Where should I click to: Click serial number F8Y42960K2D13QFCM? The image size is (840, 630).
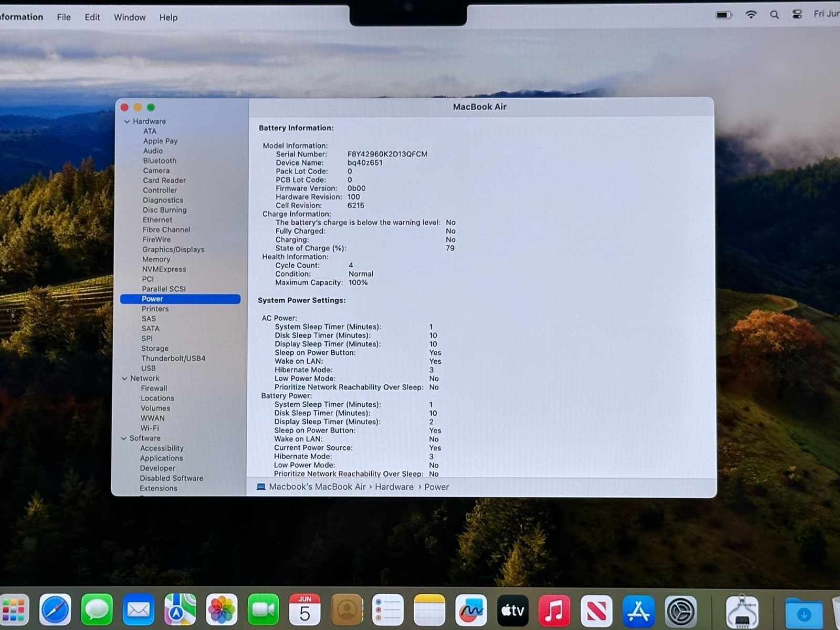click(x=387, y=154)
